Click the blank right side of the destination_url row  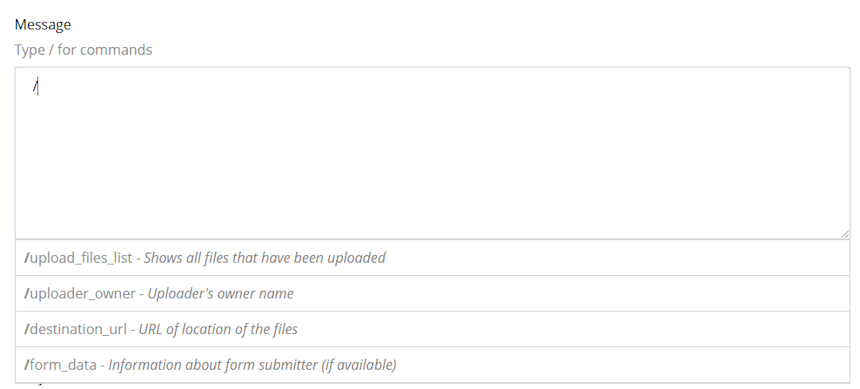coord(576,329)
